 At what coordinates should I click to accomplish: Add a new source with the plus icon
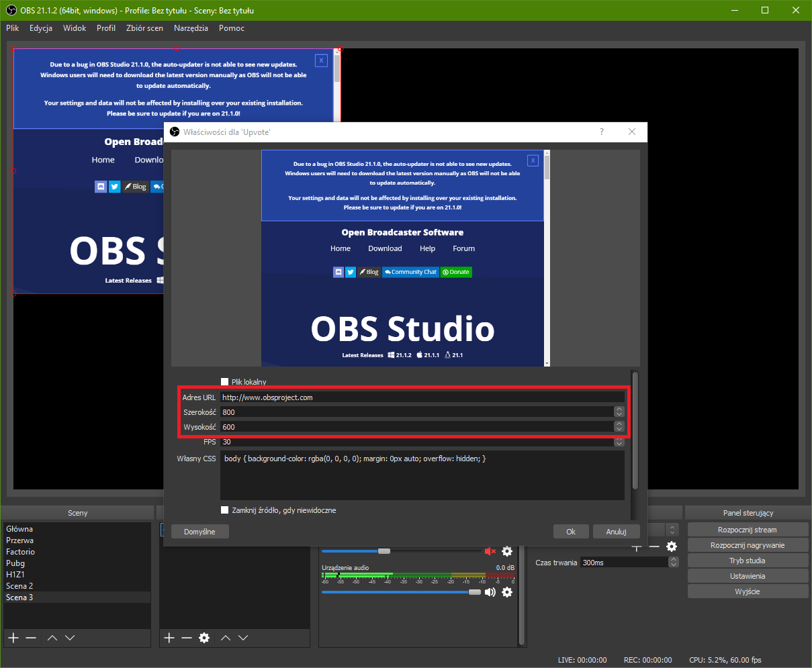169,638
